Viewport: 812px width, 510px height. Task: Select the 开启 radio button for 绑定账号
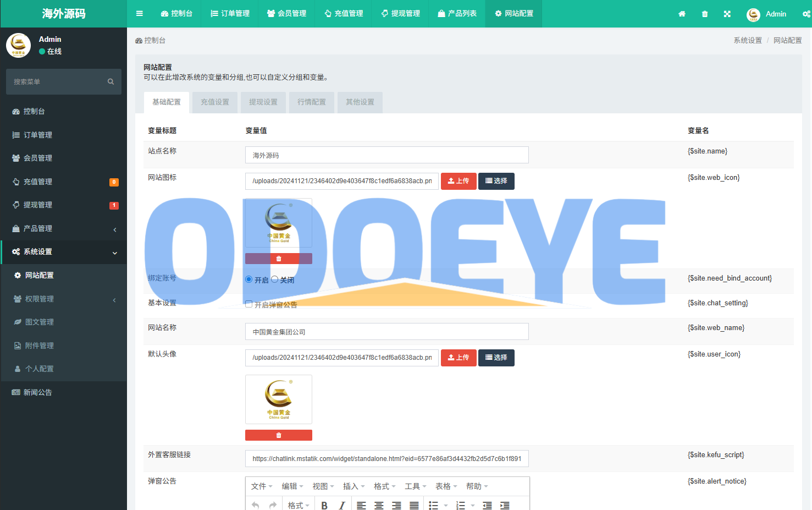point(249,279)
